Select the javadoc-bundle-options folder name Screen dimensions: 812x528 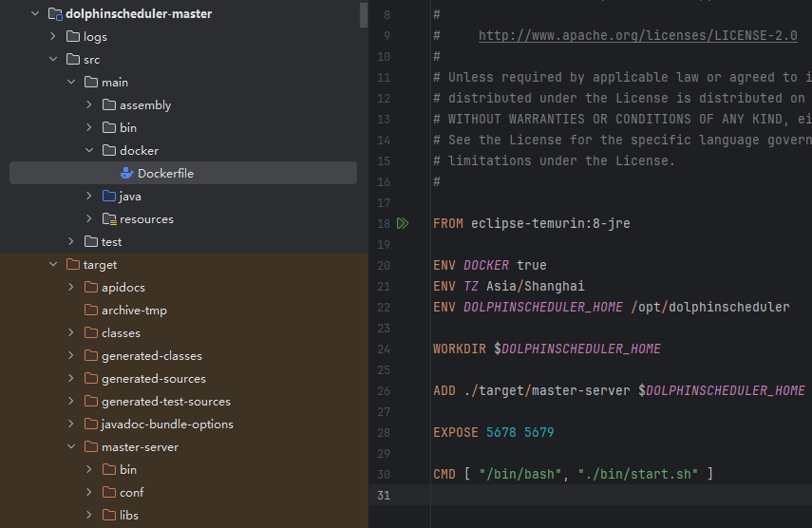[167, 424]
